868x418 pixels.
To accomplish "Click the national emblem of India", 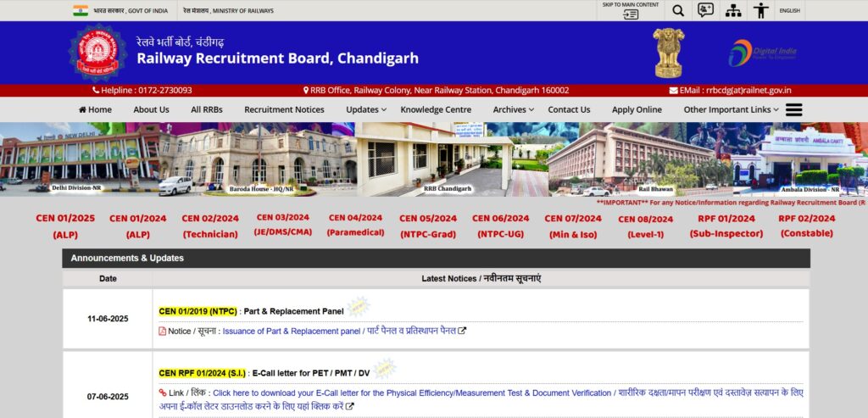I will [670, 53].
